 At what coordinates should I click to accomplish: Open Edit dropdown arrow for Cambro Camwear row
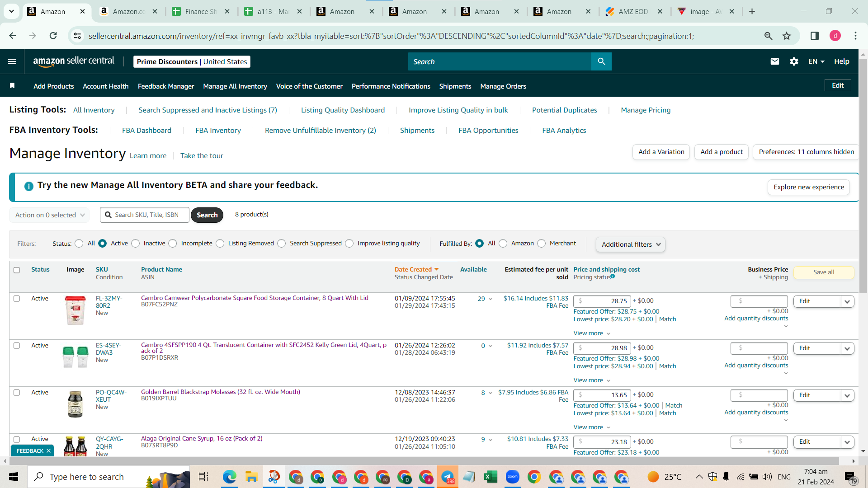click(847, 301)
